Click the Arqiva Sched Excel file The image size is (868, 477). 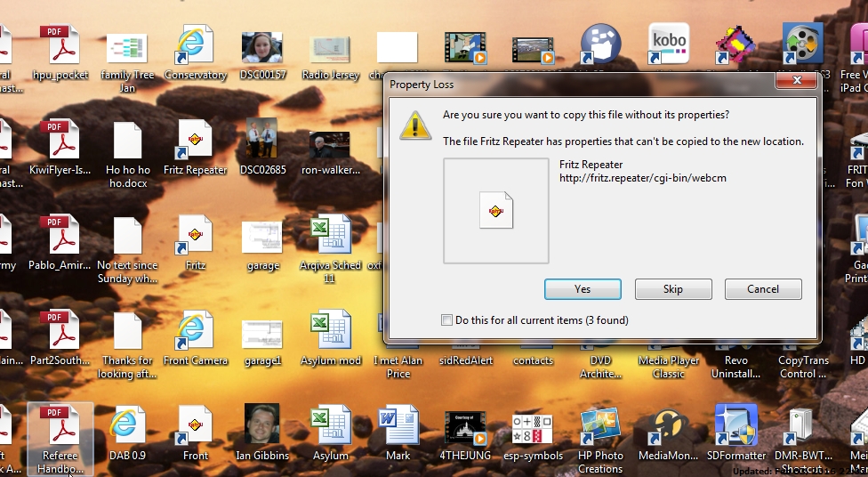point(330,237)
